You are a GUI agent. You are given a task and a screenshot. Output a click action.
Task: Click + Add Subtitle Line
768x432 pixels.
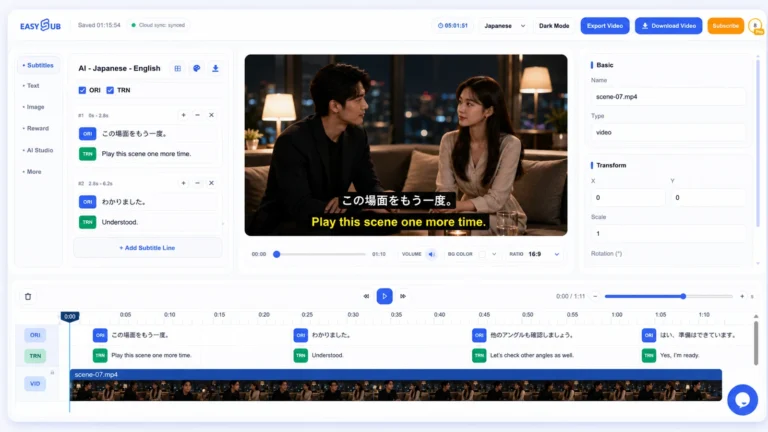pos(147,248)
